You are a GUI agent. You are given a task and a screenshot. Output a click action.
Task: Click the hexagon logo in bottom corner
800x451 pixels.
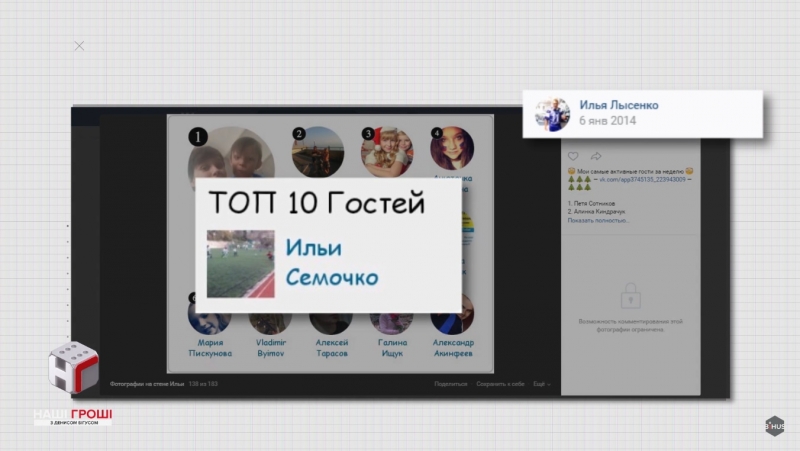click(775, 426)
